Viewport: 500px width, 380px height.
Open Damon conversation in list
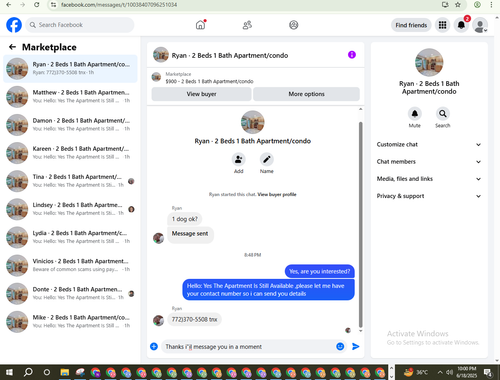(70, 124)
